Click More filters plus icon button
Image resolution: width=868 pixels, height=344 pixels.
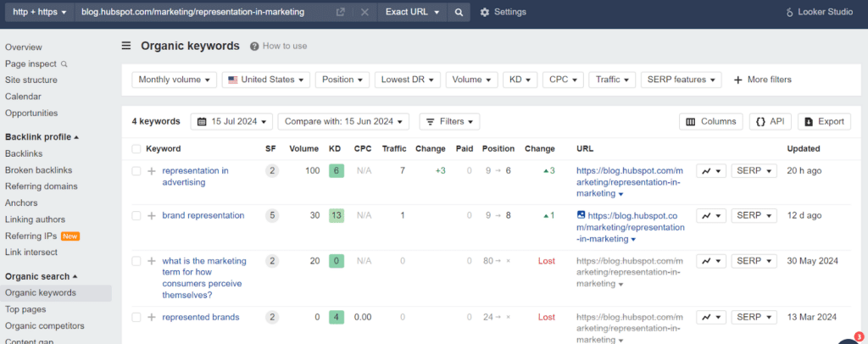point(762,80)
